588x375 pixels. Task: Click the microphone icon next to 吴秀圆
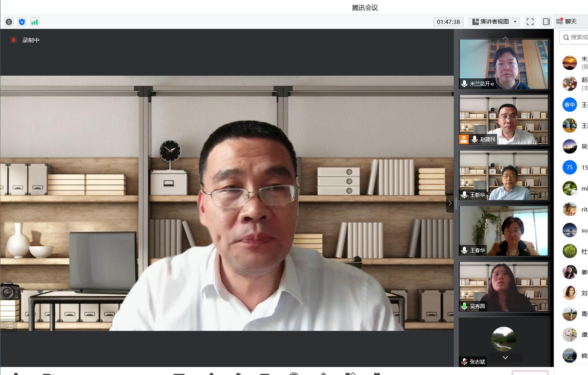coord(464,306)
